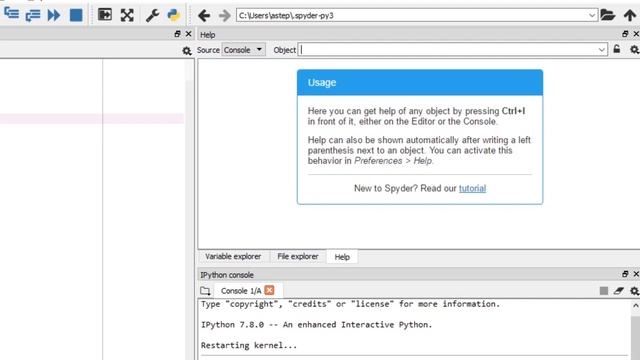Click the 'Restarting kernel...' console line

(x=249, y=345)
